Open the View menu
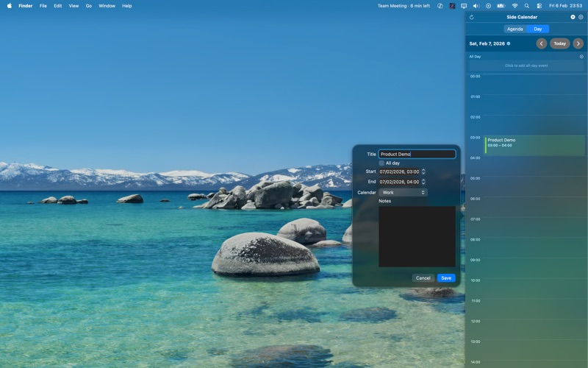The width and height of the screenshot is (588, 368). (73, 6)
